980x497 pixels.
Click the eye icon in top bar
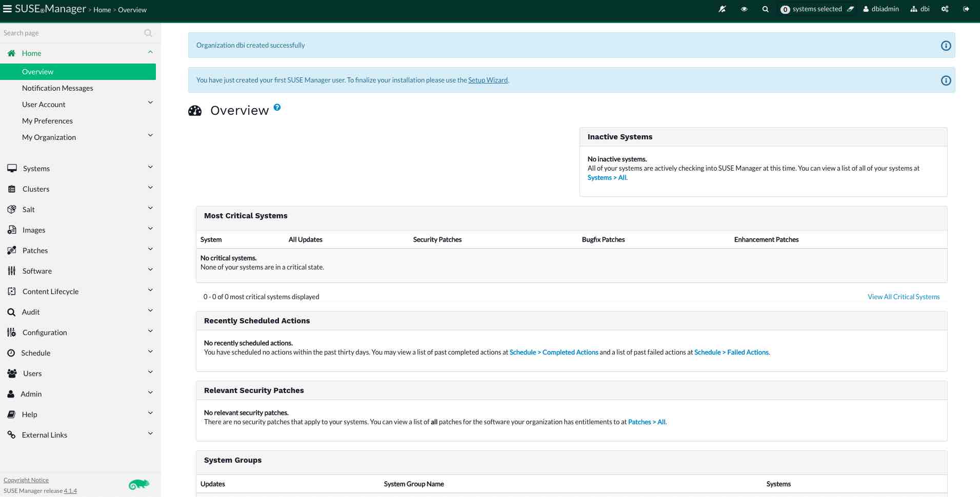click(744, 9)
